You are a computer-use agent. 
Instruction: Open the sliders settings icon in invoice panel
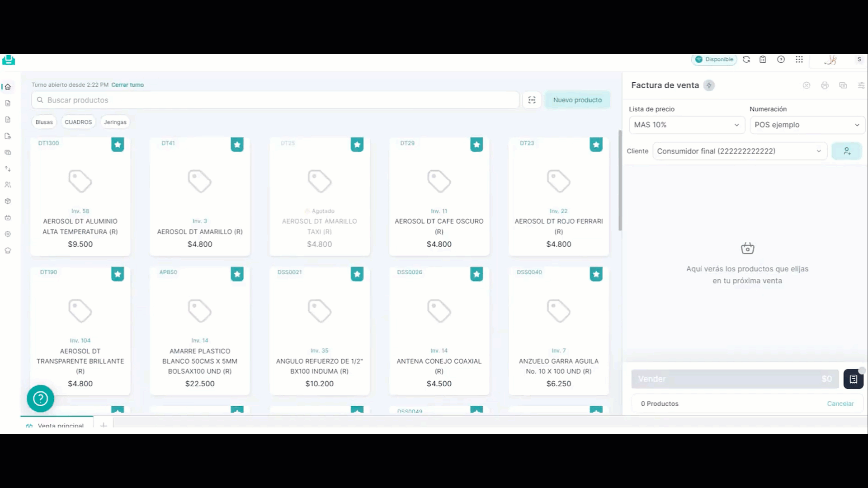(x=861, y=85)
